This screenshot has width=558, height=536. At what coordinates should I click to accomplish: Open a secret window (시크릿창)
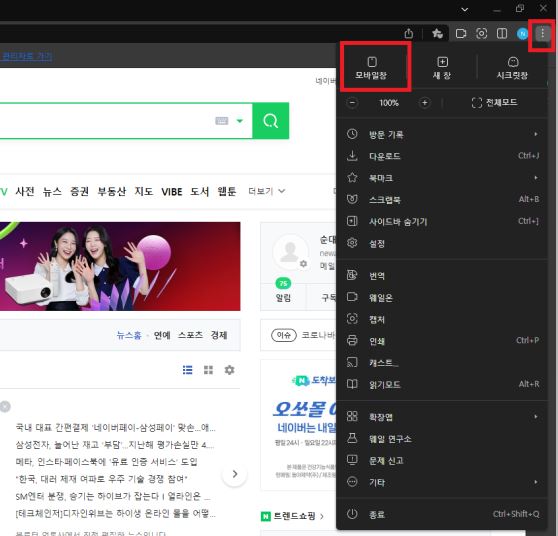click(512, 68)
